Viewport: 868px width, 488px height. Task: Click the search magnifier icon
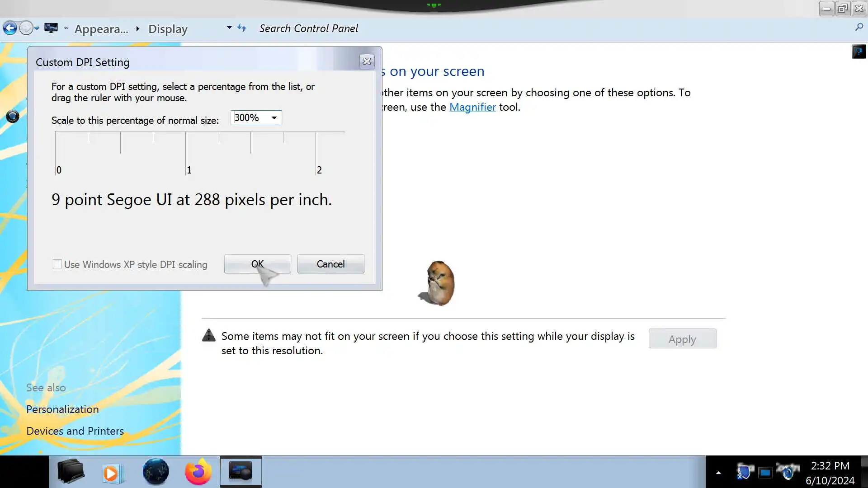[859, 28]
